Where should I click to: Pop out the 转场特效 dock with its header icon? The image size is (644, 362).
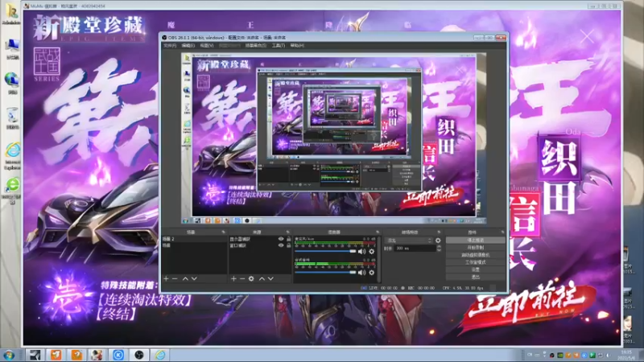click(439, 232)
